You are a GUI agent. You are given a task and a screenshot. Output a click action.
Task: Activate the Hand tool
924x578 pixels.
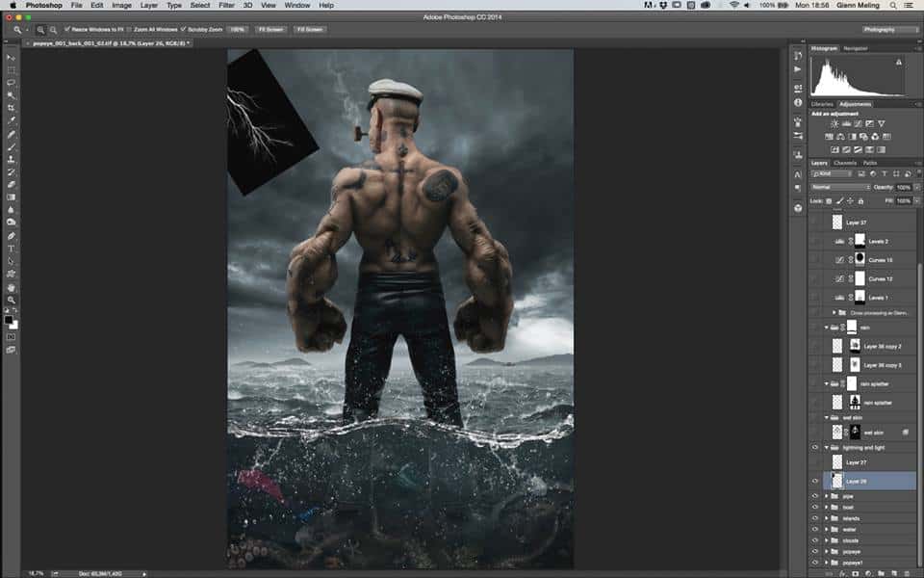(x=12, y=287)
